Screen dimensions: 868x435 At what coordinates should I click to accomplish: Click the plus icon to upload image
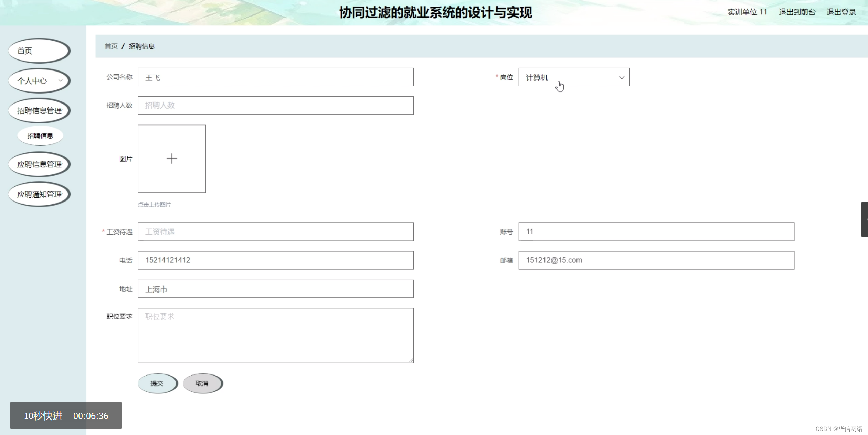pyautogui.click(x=172, y=159)
